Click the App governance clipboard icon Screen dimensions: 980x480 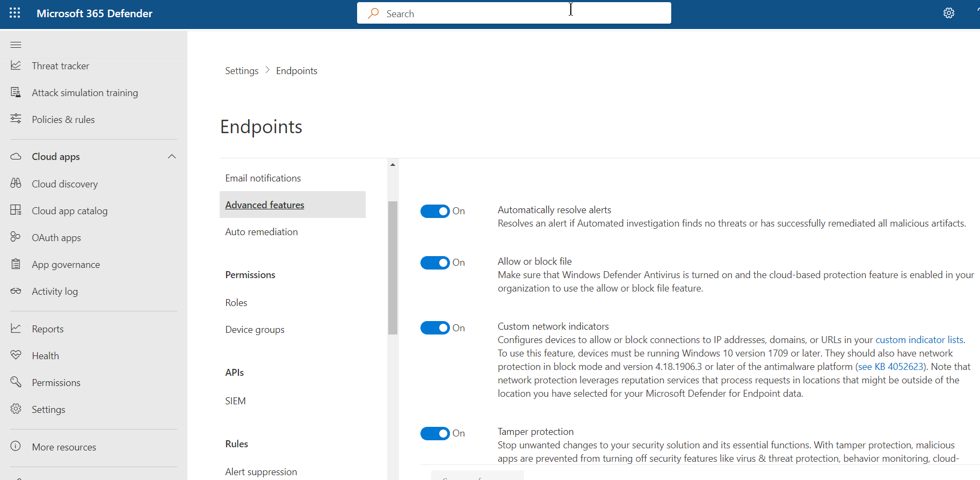click(16, 264)
